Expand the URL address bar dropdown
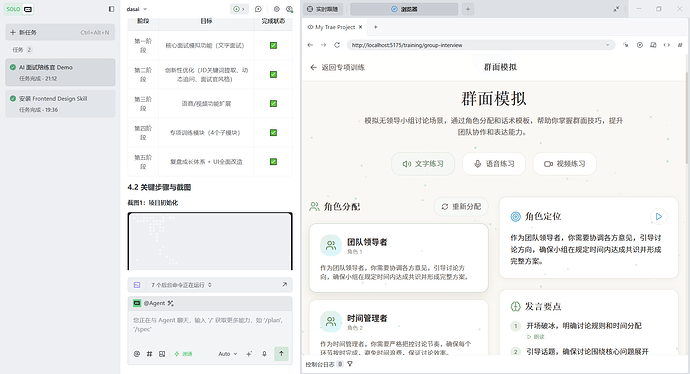 coord(608,45)
